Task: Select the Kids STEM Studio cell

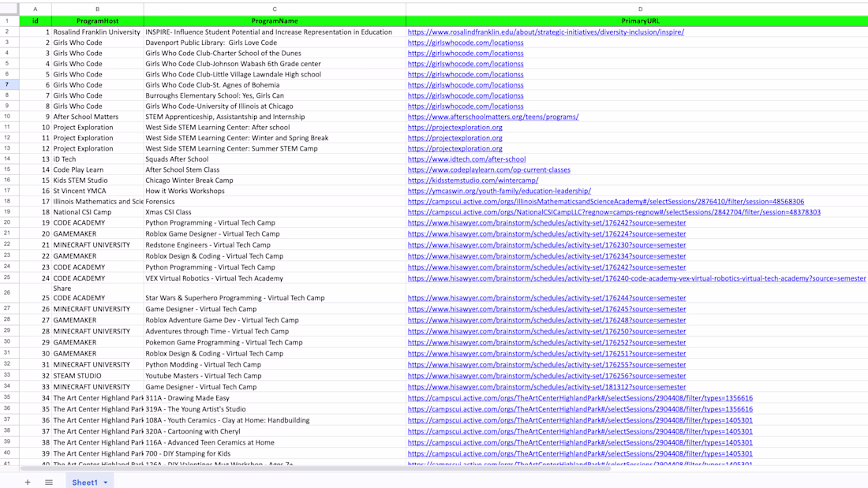Action: tap(97, 181)
